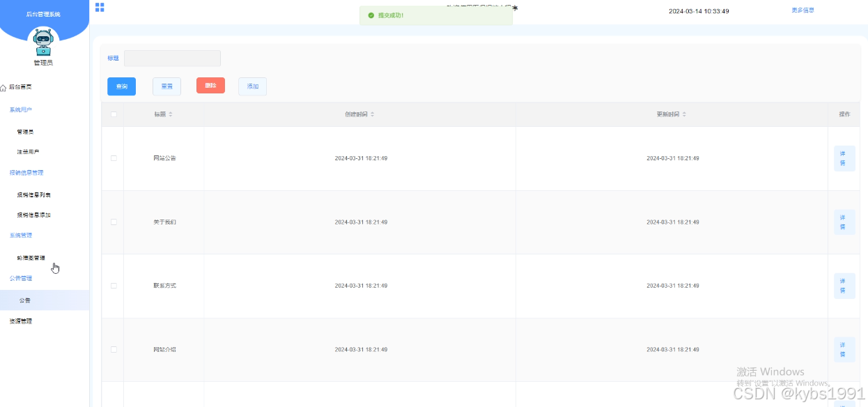This screenshot has width=868, height=407.
Task: Click the 网站介绍 title cell
Action: 164,349
